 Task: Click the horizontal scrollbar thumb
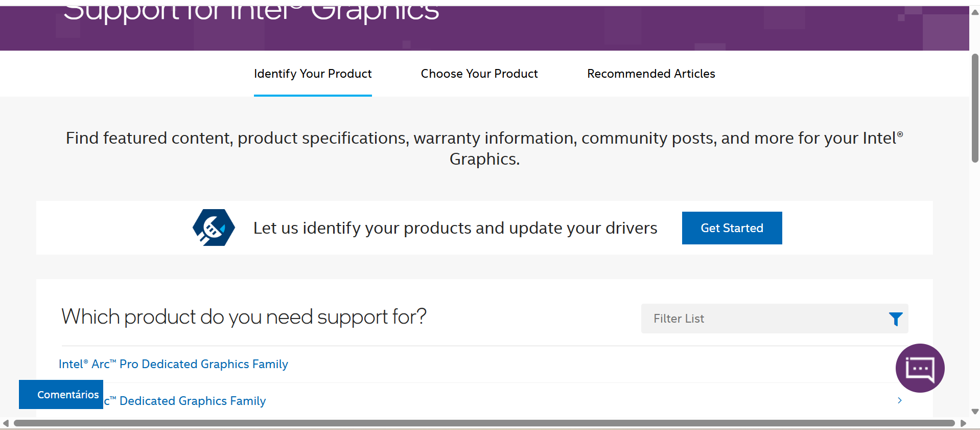[484, 423]
